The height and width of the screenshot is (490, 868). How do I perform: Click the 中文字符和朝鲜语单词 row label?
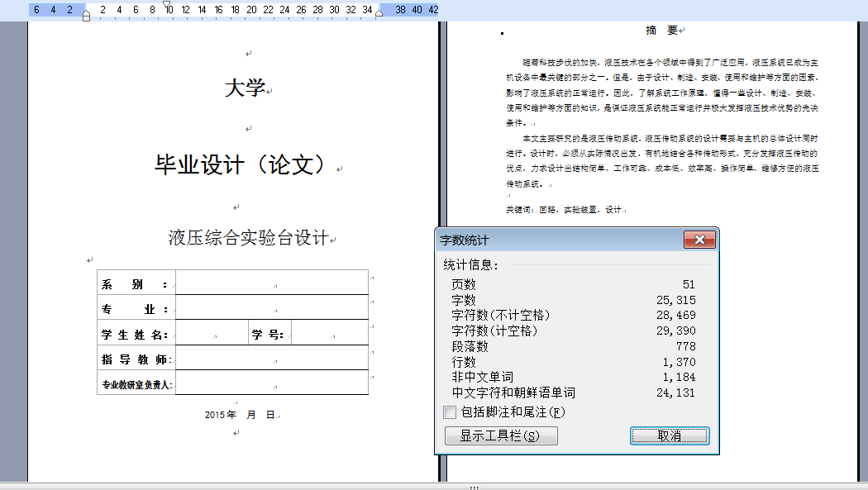[x=513, y=392]
